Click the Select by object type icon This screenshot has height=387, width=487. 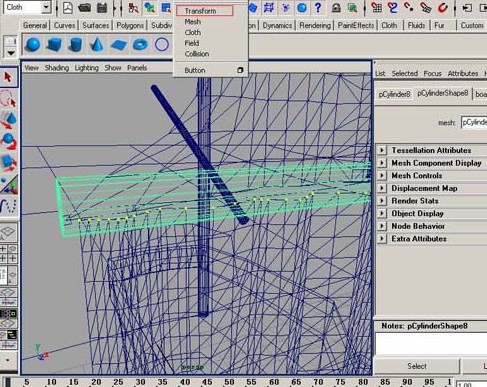point(150,8)
